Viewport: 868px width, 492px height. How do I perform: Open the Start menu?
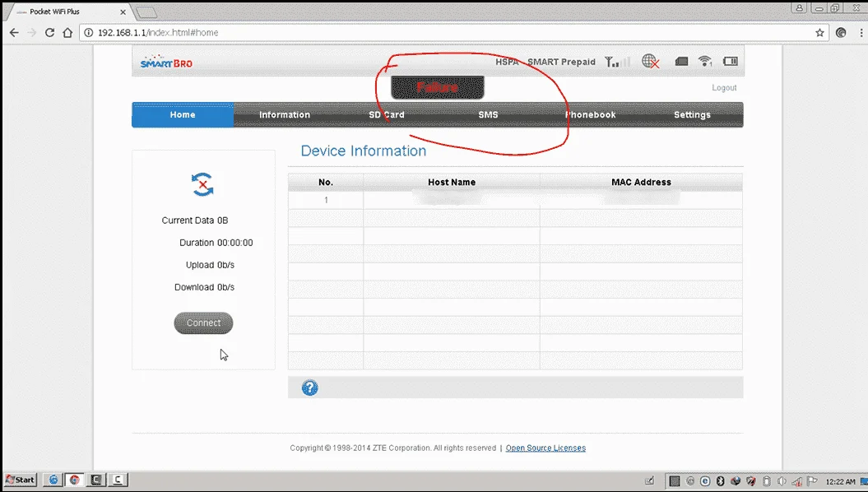coord(21,480)
